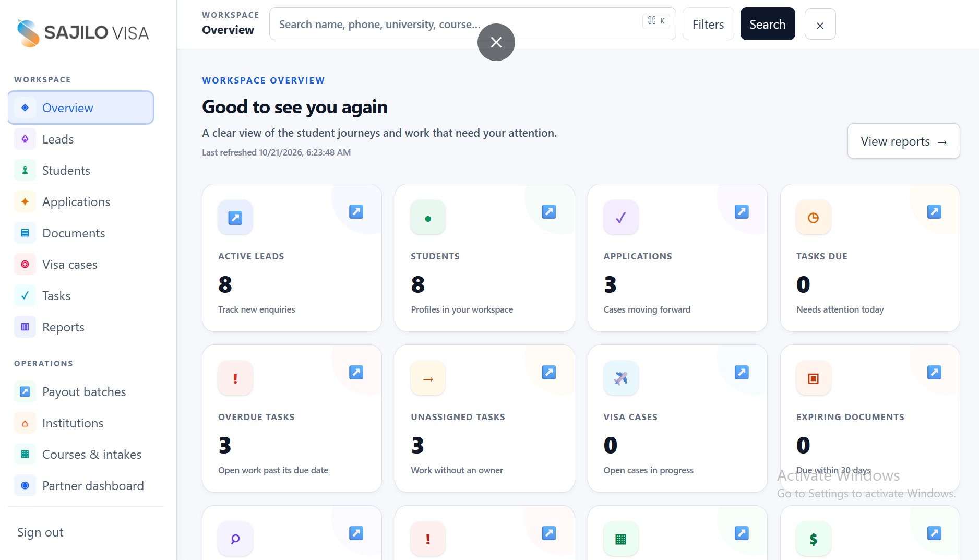Viewport: 979px width, 560px height.
Task: Dismiss the round gray overlay X button
Action: point(496,42)
